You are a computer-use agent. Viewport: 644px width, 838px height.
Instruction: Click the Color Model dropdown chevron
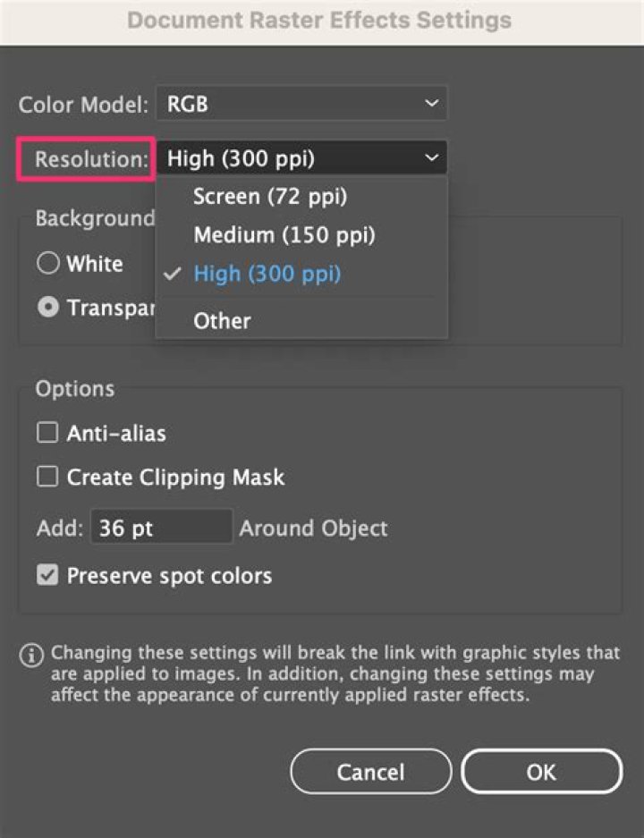tap(432, 105)
